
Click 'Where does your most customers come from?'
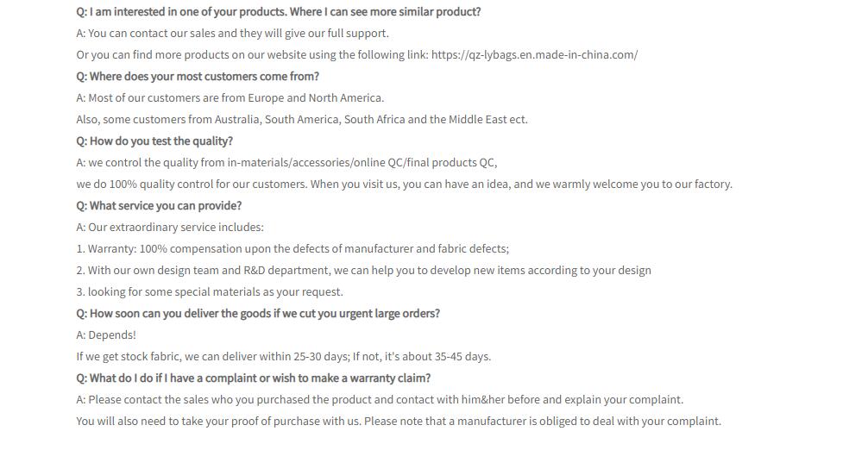pyautogui.click(x=198, y=76)
